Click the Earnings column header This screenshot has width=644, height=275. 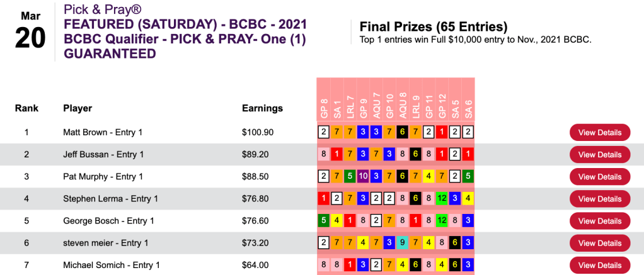click(x=262, y=108)
